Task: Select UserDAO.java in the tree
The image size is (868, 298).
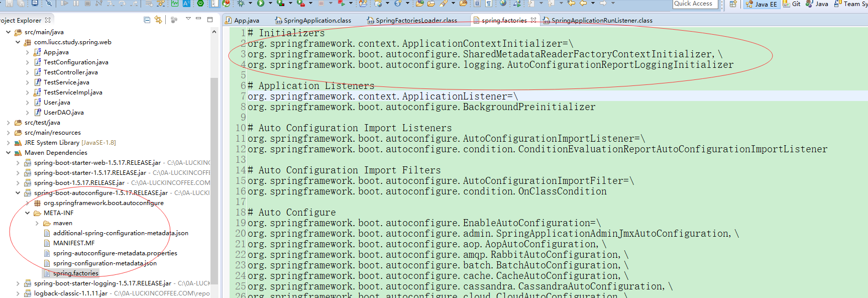Action: (63, 113)
